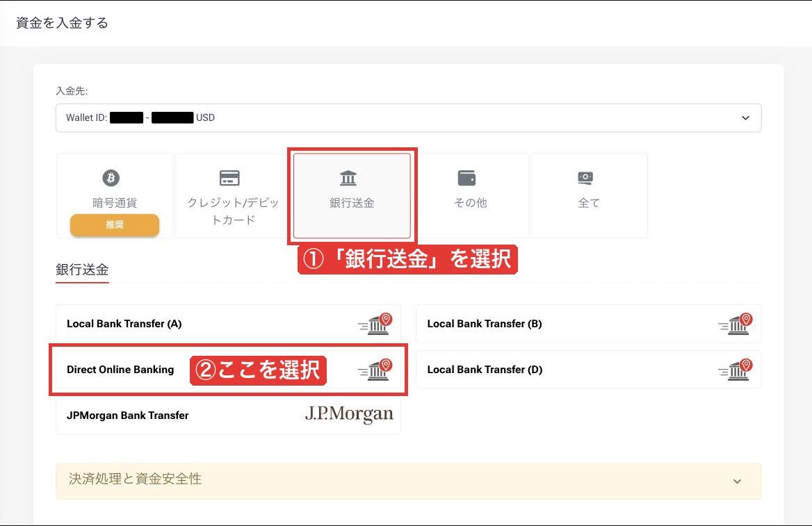This screenshot has width=812, height=526.
Task: Switch to the その他 tab label
Action: [470, 203]
